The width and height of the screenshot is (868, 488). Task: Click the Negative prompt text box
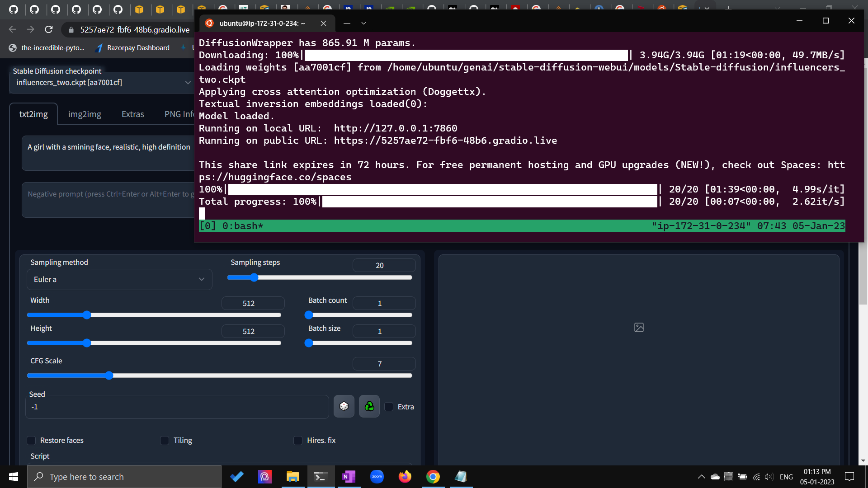(x=108, y=199)
